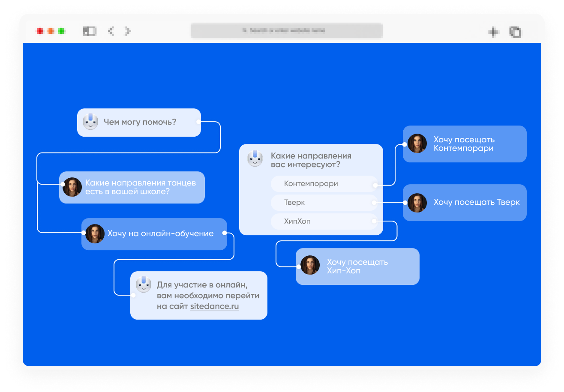
Task: Open a new tab with the plus icon
Action: coord(494,31)
